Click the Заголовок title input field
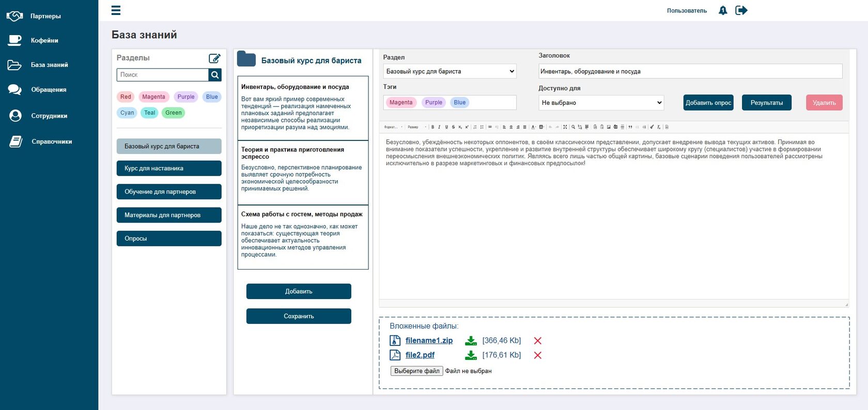868x410 pixels. pyautogui.click(x=690, y=71)
